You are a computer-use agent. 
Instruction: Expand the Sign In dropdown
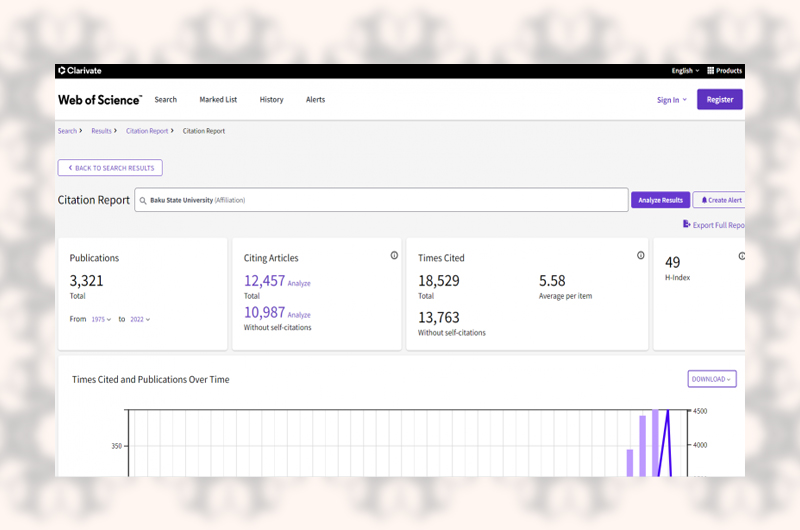(x=671, y=100)
